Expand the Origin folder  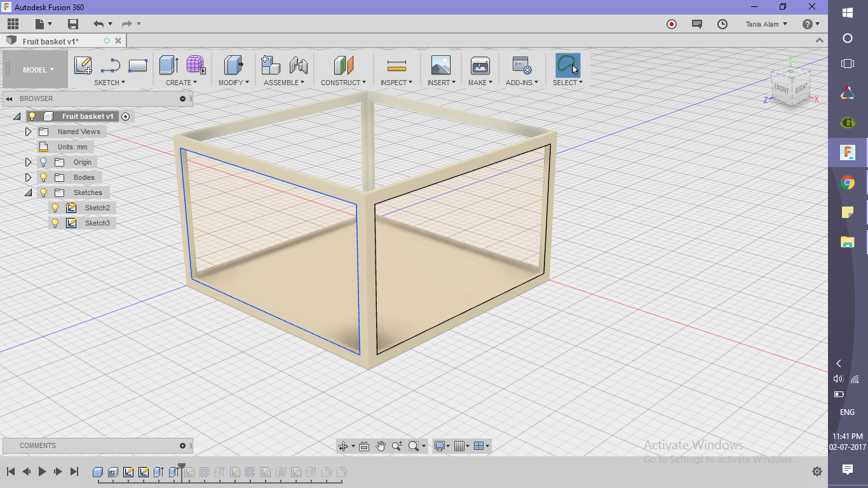pos(28,162)
